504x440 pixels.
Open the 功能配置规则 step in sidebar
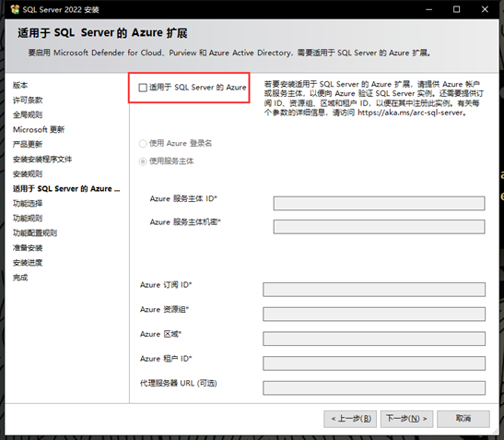click(35, 233)
